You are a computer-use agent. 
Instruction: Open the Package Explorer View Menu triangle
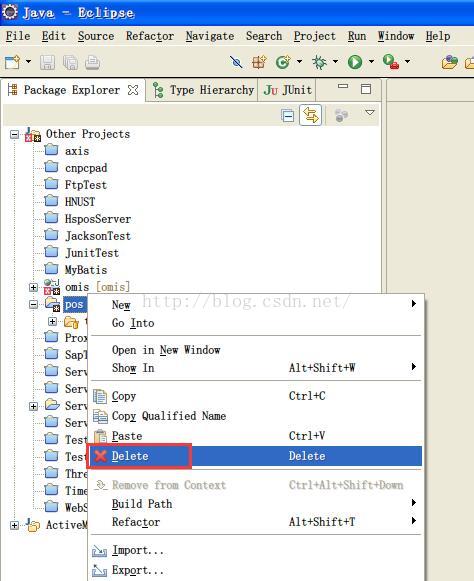[370, 112]
